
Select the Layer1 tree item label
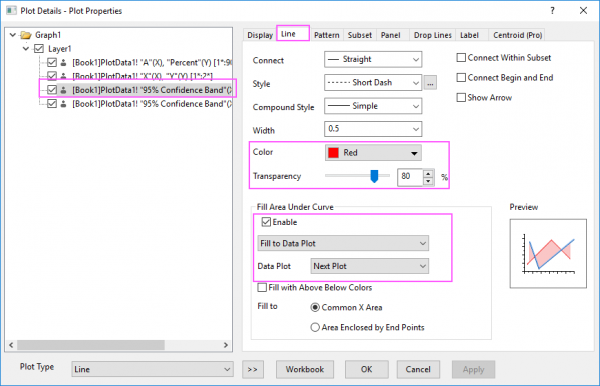coord(60,49)
